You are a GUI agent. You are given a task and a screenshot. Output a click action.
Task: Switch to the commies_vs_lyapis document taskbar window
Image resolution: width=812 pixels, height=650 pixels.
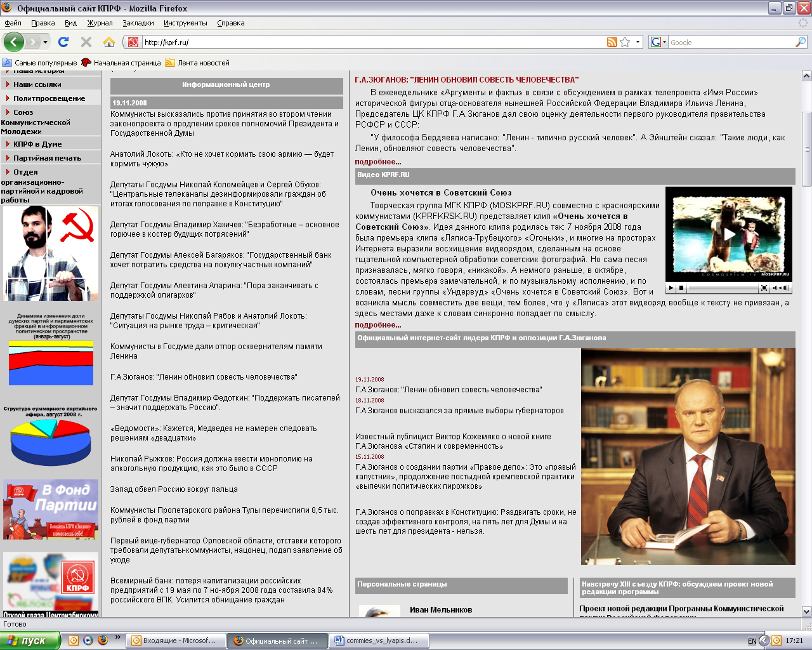pos(379,640)
